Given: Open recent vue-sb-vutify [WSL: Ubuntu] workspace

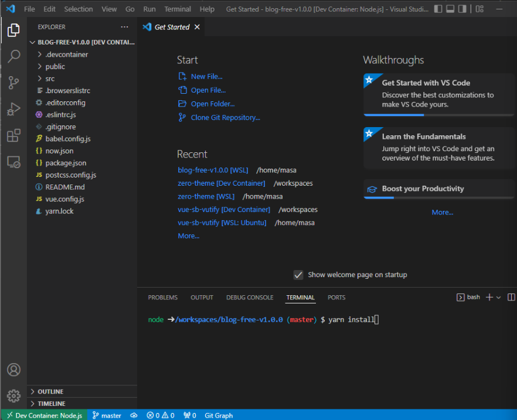Looking at the screenshot, I should (x=222, y=223).
